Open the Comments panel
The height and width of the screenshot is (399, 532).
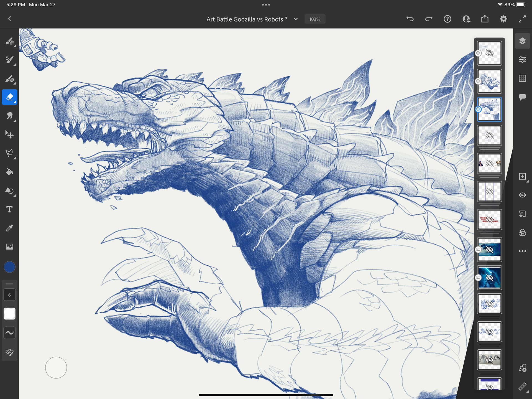[522, 97]
